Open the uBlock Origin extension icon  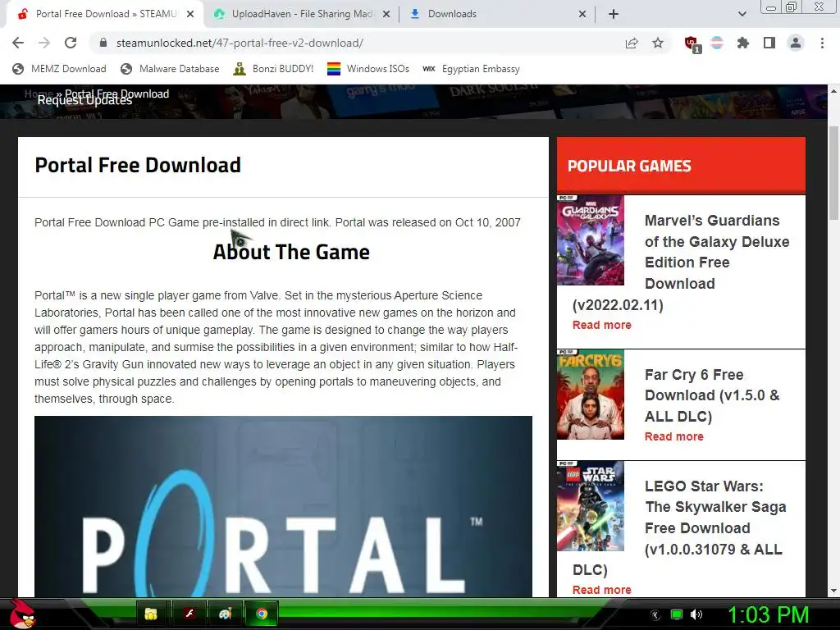(692, 44)
